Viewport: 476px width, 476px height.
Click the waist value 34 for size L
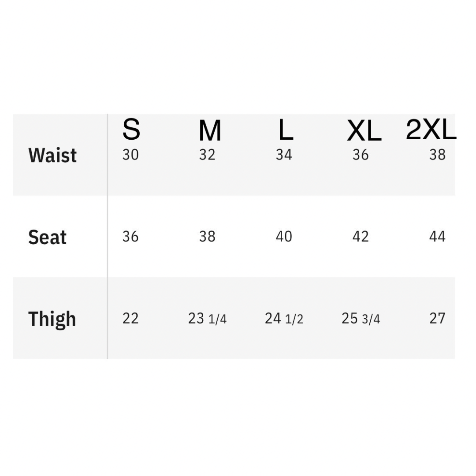pos(284,155)
